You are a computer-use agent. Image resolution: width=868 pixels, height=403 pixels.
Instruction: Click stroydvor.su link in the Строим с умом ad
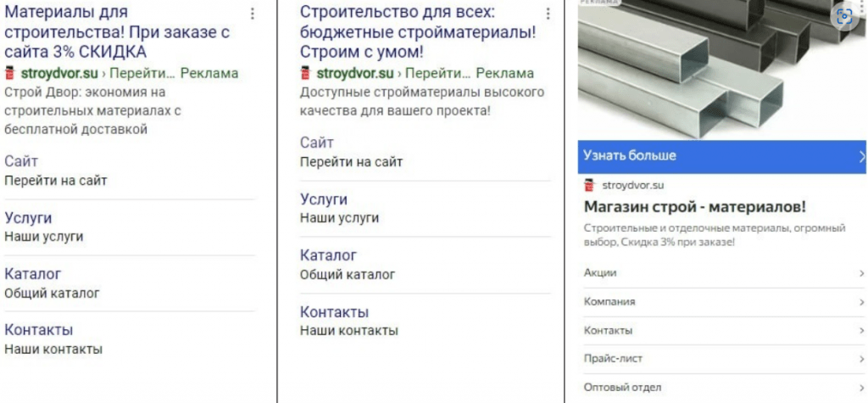tap(355, 73)
